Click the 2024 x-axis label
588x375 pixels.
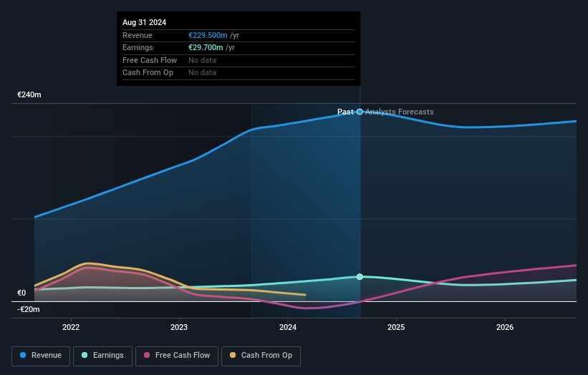(x=288, y=328)
